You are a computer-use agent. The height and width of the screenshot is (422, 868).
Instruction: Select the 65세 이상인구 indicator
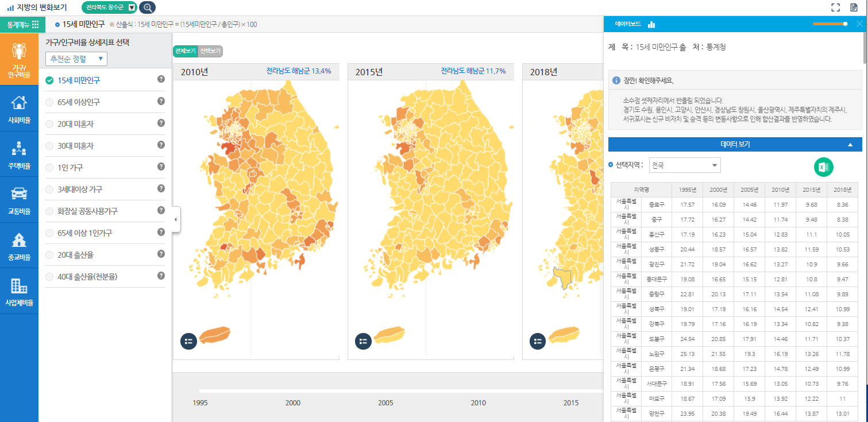point(79,102)
